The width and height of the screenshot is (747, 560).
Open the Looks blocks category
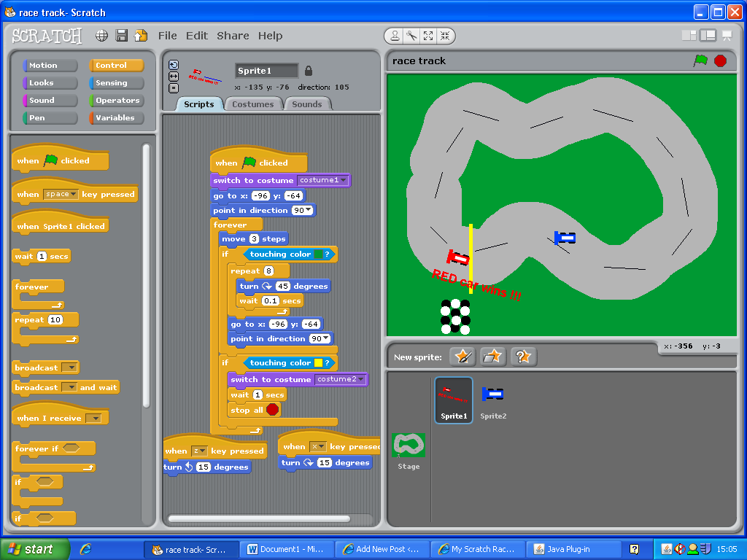(x=50, y=83)
